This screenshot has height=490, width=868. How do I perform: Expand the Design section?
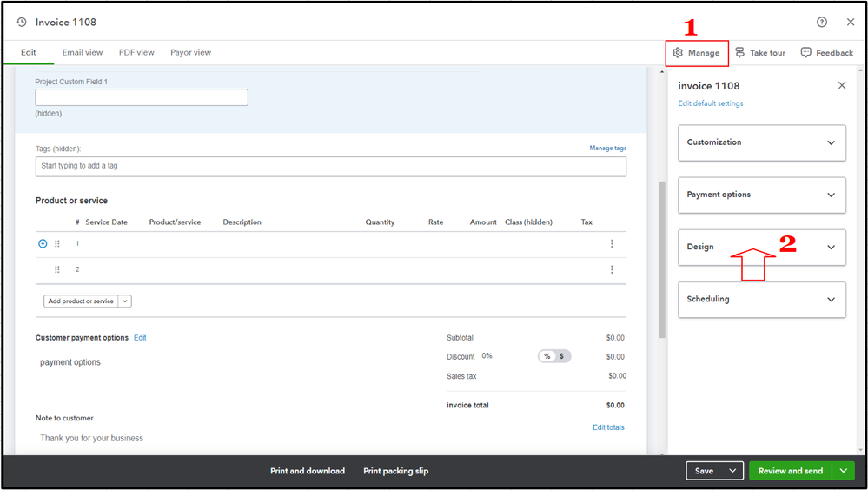[762, 247]
